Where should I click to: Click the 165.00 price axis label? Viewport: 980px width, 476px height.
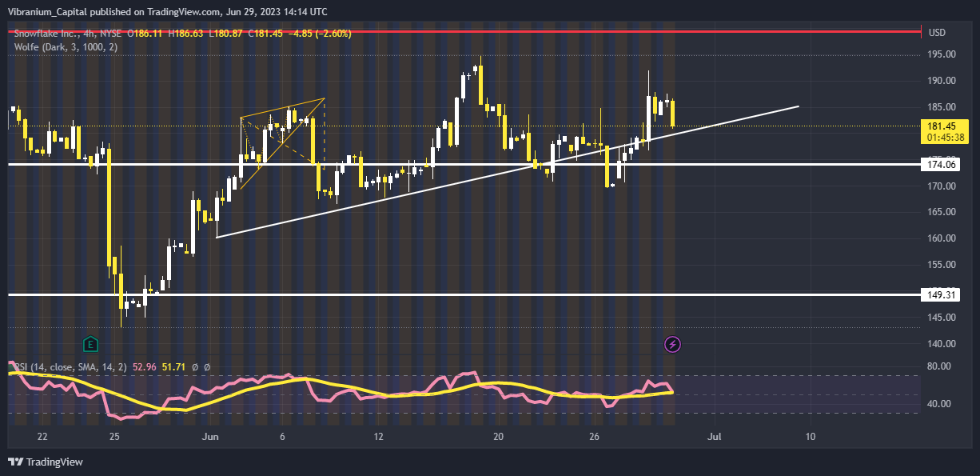[x=942, y=212]
